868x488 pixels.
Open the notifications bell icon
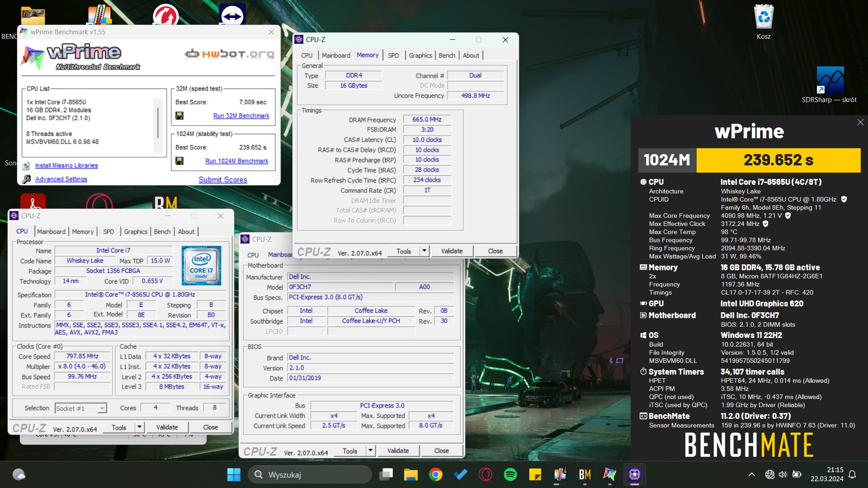pyautogui.click(x=852, y=474)
